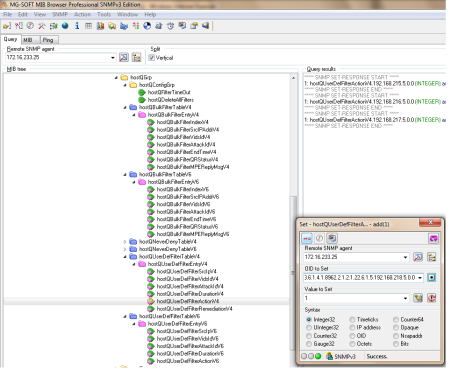Toggle the Vertical split checkbox
Image resolution: width=450 pixels, height=369 pixels.
click(x=152, y=58)
